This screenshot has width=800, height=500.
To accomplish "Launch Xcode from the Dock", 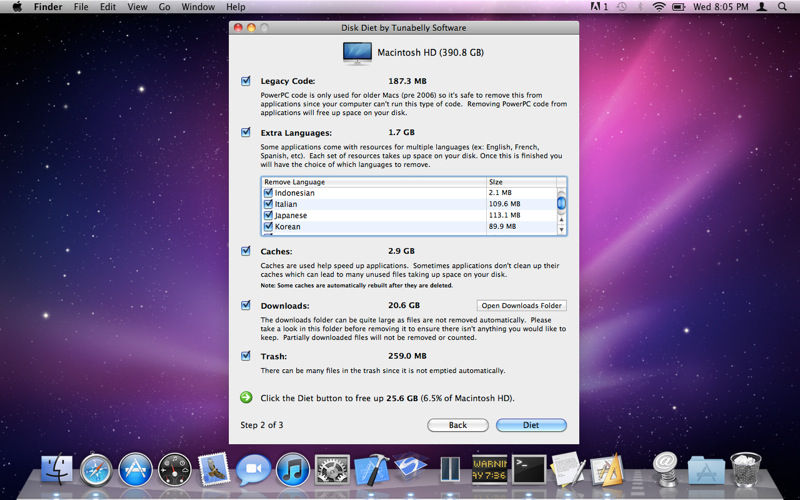I will coord(371,469).
